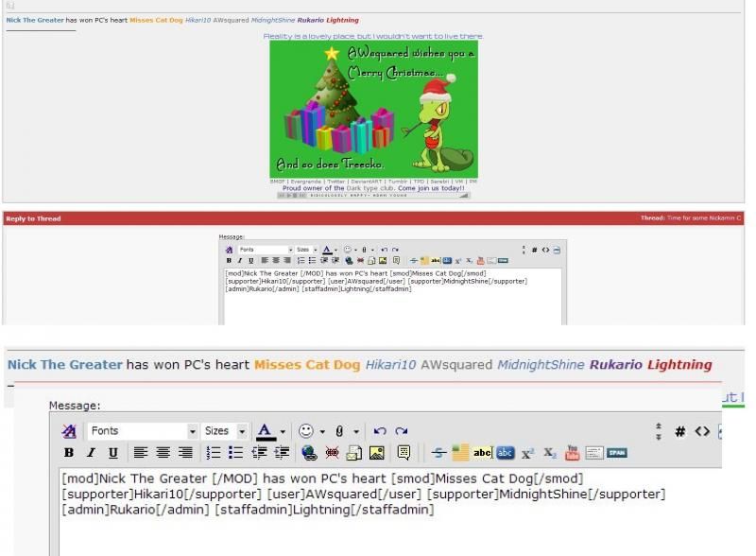
Task: Increase indent in the enlarged editor
Action: 282,453
